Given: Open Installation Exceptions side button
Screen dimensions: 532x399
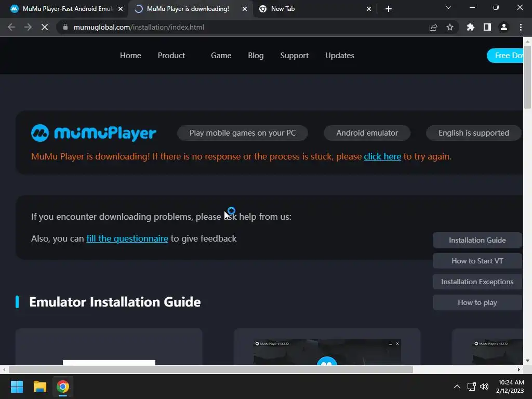Looking at the screenshot, I should (477, 282).
